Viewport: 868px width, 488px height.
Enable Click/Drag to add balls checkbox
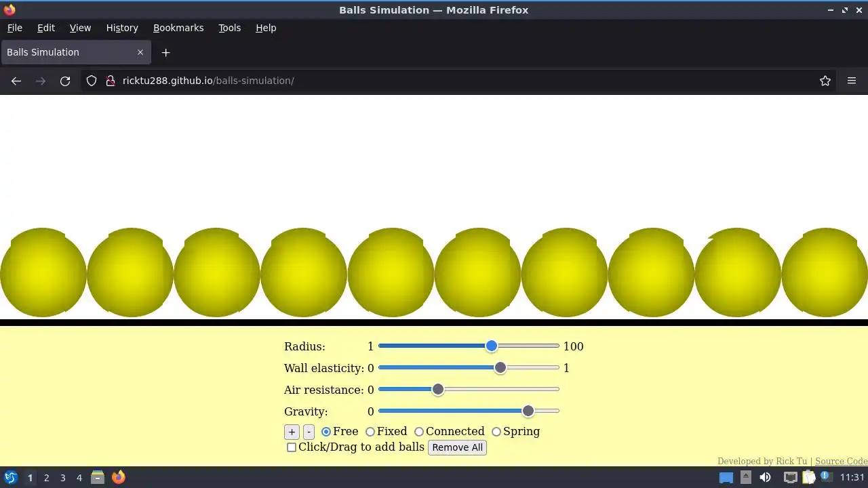coord(292,447)
